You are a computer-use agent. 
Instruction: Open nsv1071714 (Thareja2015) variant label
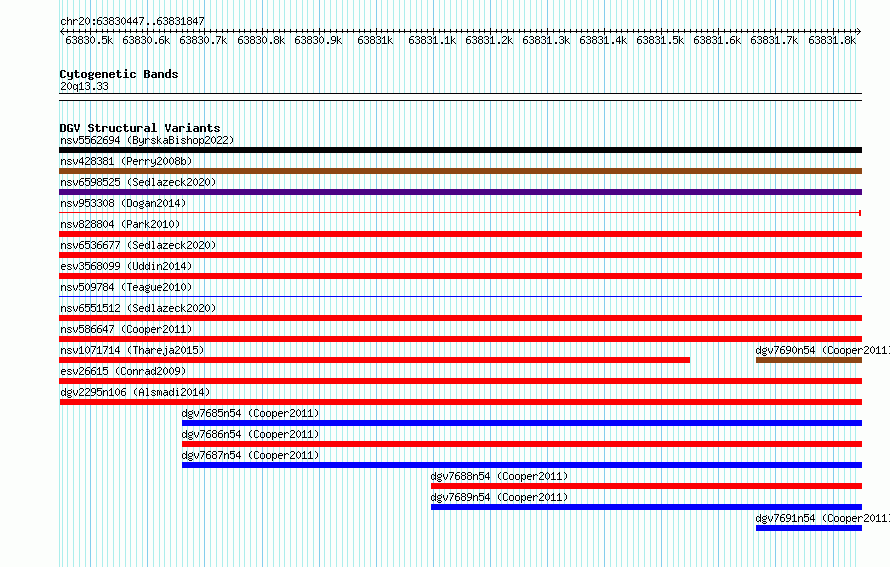point(132,350)
